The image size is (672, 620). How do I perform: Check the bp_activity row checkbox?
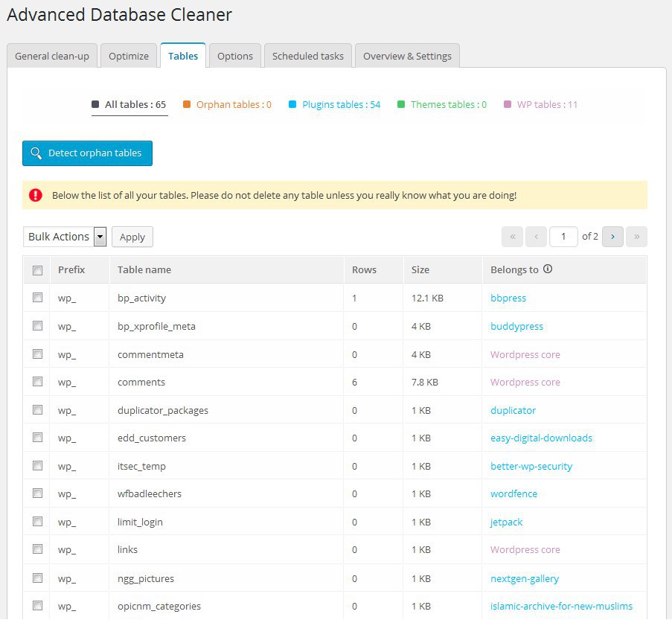tap(38, 298)
